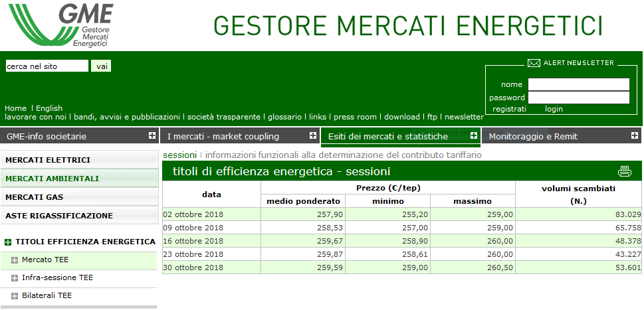Open the ftp link
This screenshot has width=644, height=310.
pos(432,117)
